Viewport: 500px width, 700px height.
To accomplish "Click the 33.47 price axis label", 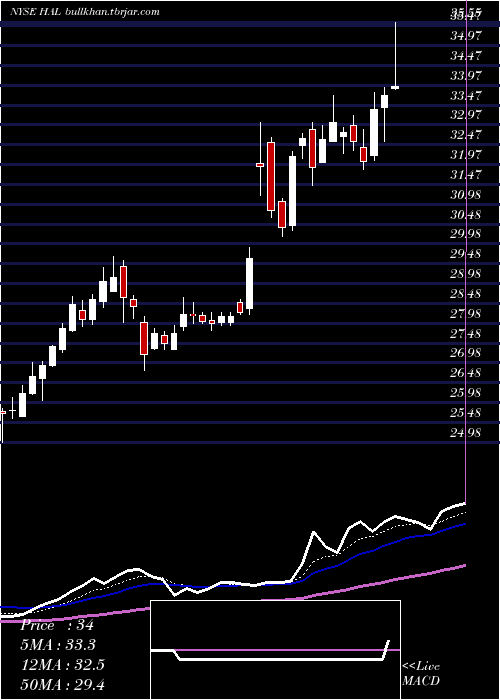I will [466, 96].
